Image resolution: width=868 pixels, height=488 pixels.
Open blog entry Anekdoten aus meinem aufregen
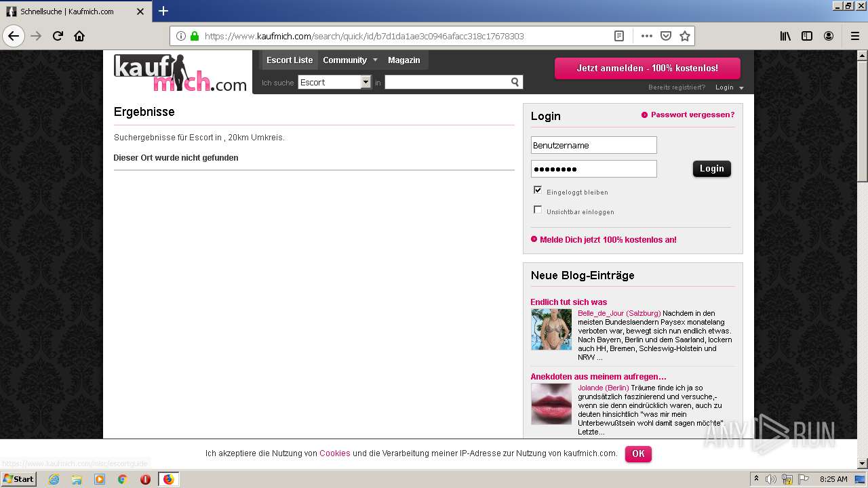(598, 377)
